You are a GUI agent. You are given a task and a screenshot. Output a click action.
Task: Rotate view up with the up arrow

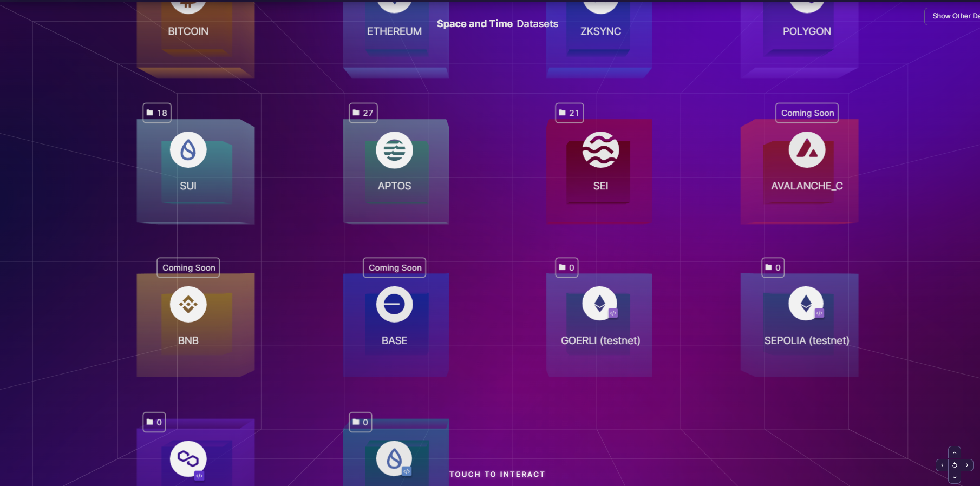pyautogui.click(x=955, y=452)
